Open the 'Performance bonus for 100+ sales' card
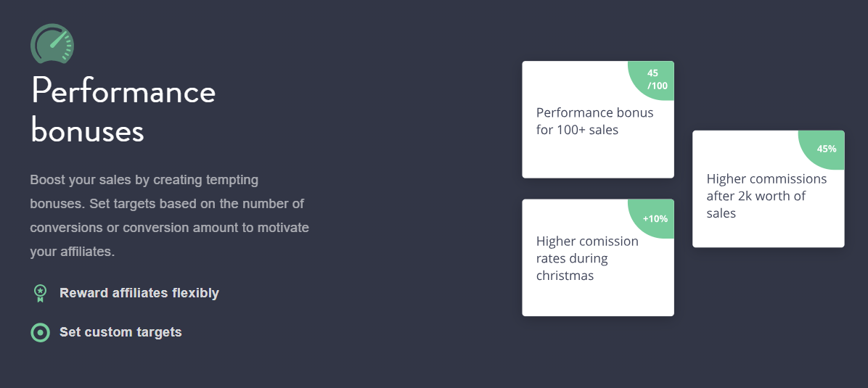This screenshot has height=388, width=868. click(x=598, y=120)
